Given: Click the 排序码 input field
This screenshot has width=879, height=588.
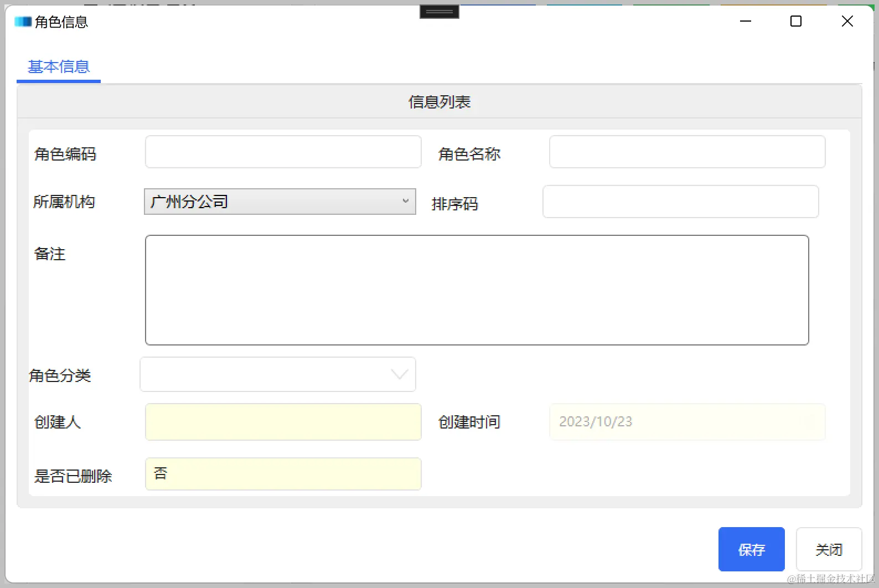Looking at the screenshot, I should pos(680,202).
